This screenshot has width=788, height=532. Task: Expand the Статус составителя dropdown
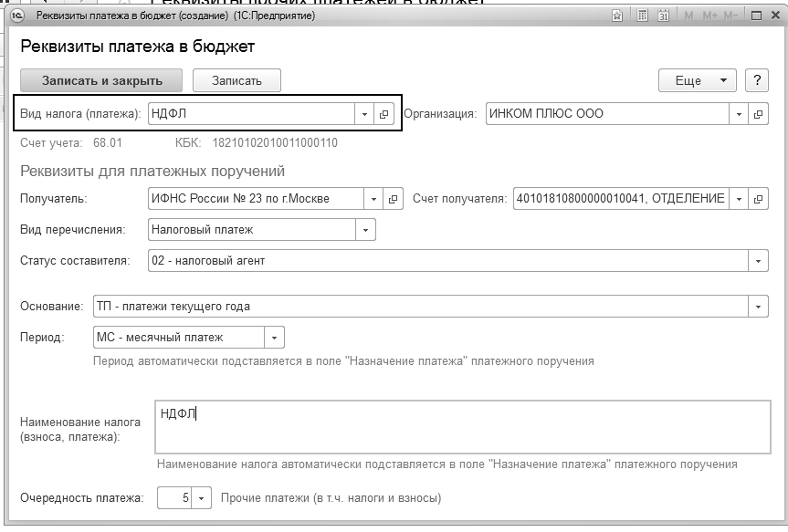[x=758, y=261]
